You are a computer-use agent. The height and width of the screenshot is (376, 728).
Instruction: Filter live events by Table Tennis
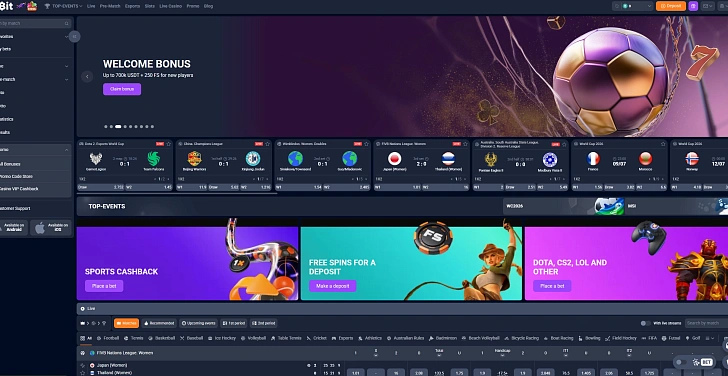click(286, 338)
